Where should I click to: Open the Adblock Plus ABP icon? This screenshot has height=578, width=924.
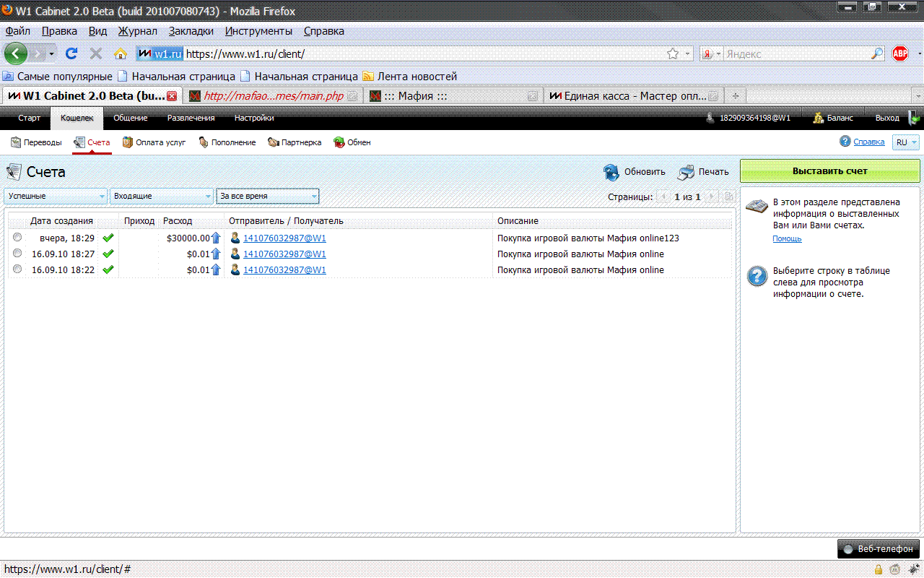(899, 53)
